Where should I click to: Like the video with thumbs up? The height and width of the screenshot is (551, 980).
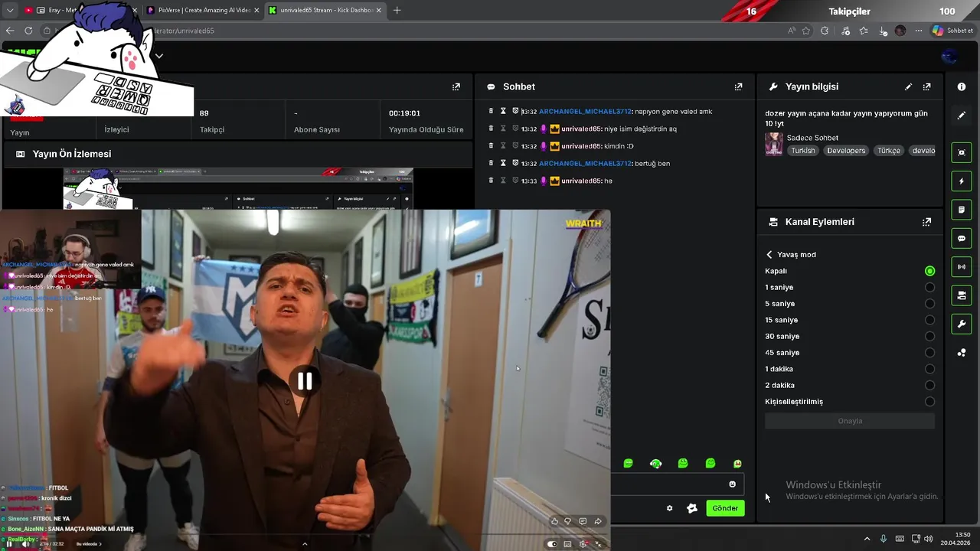554,521
